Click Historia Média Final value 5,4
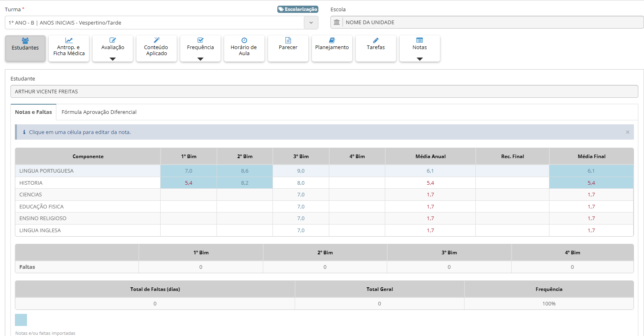 click(x=591, y=183)
